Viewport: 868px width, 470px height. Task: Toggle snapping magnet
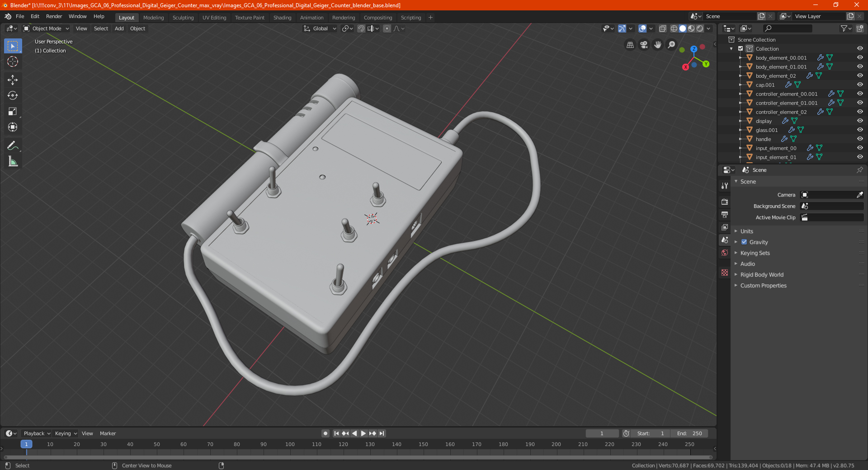click(361, 28)
